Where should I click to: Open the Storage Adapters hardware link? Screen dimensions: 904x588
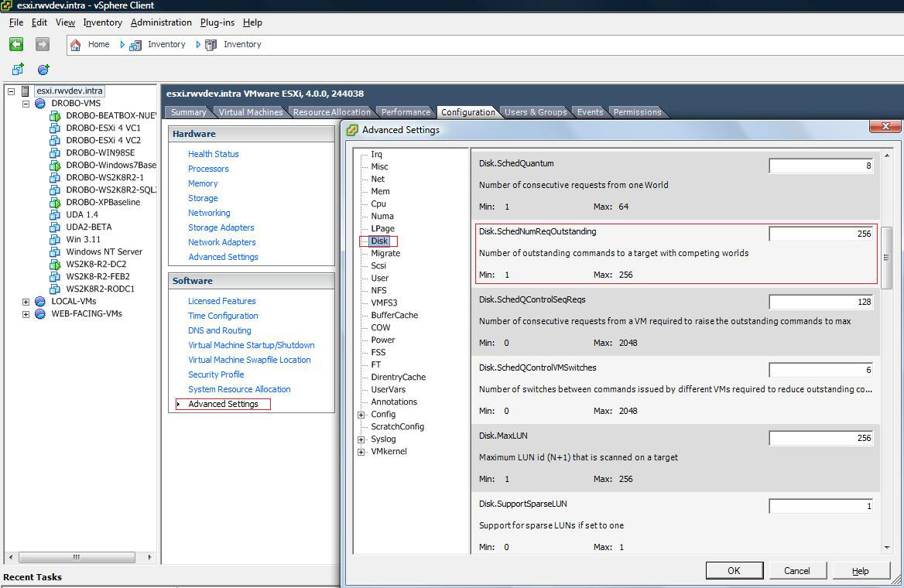click(x=221, y=227)
